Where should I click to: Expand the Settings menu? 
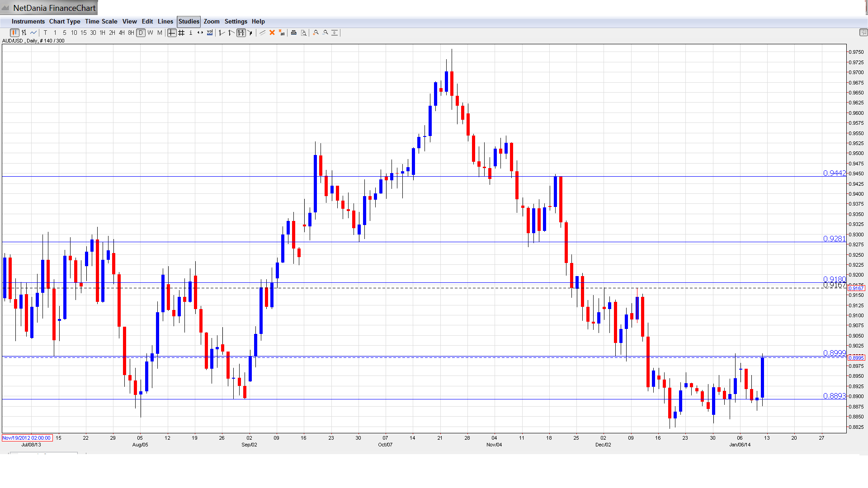coord(236,21)
